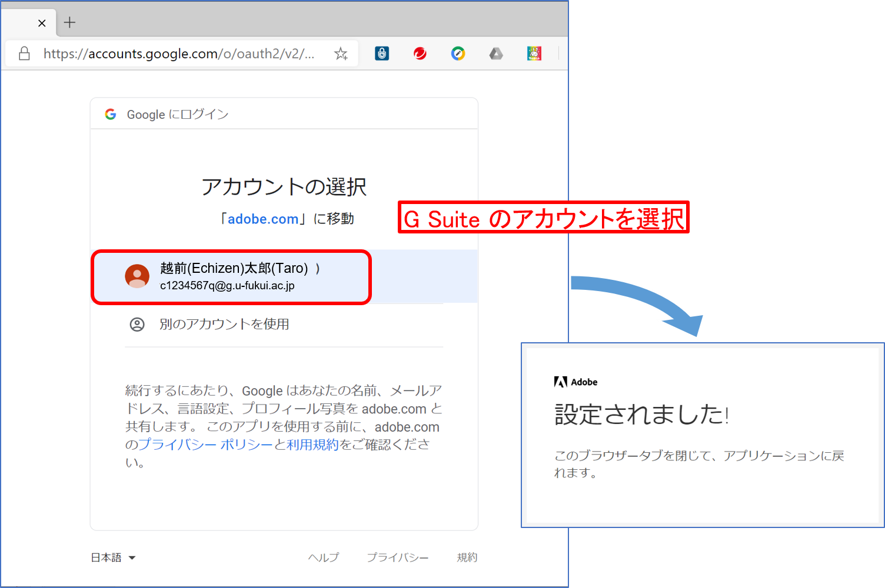
Task: Click the 設定されました! heading
Action: click(x=642, y=415)
